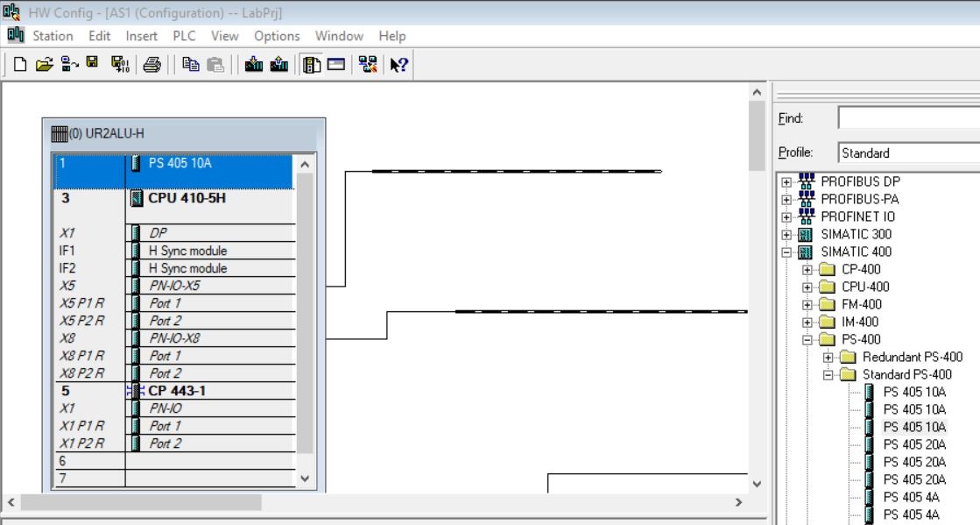
Task: Expand the CPU-400 folder
Action: click(x=807, y=287)
